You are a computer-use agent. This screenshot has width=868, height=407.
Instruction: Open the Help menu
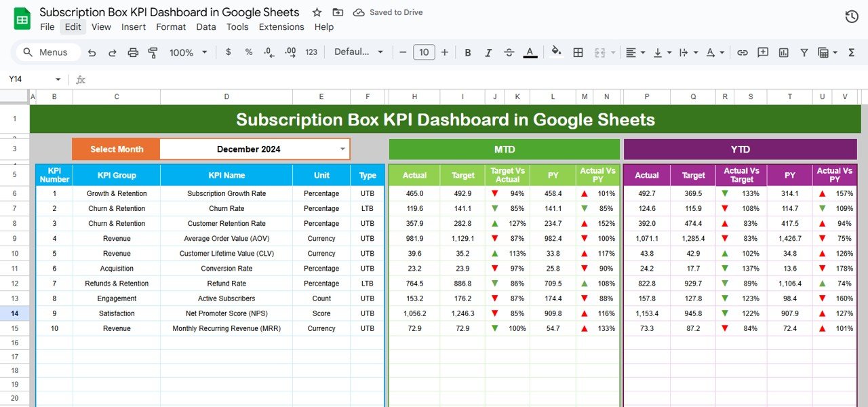pyautogui.click(x=324, y=27)
